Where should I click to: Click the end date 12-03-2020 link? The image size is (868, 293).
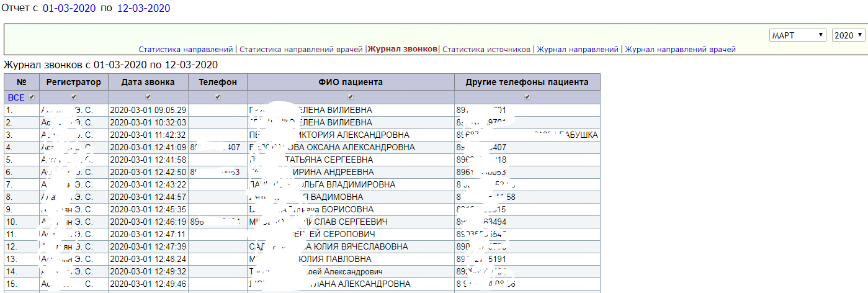pyautogui.click(x=143, y=9)
